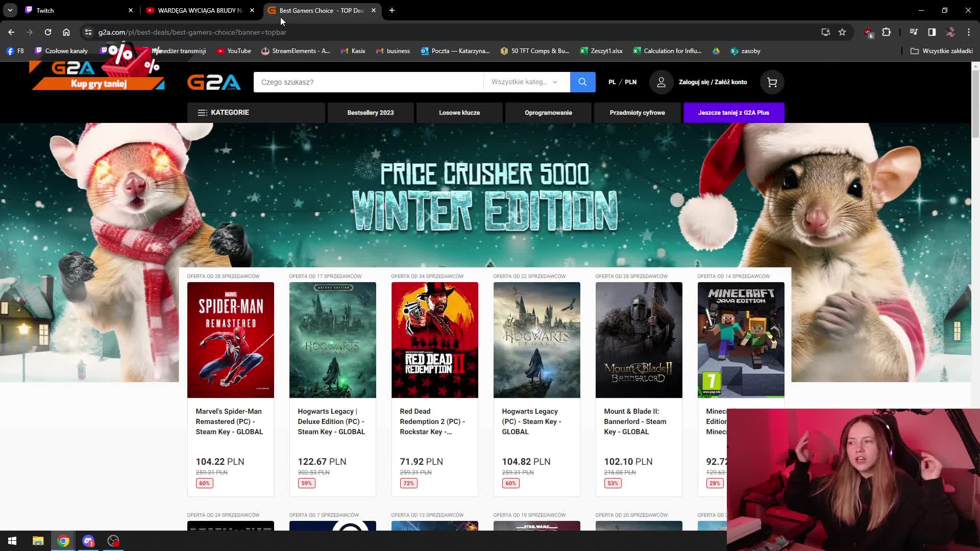Click the blue search magnifier button
This screenshot has width=980, height=551.
582,82
